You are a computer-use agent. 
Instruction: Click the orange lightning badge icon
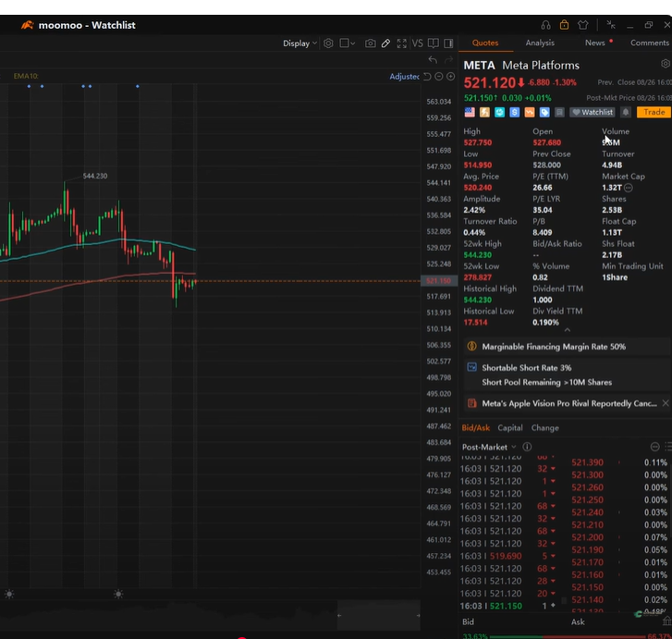coord(484,113)
